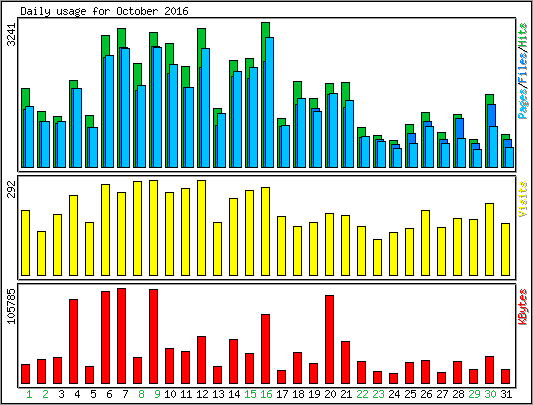Click the day 12 label on x-axis
The image size is (533, 405).
(x=202, y=394)
